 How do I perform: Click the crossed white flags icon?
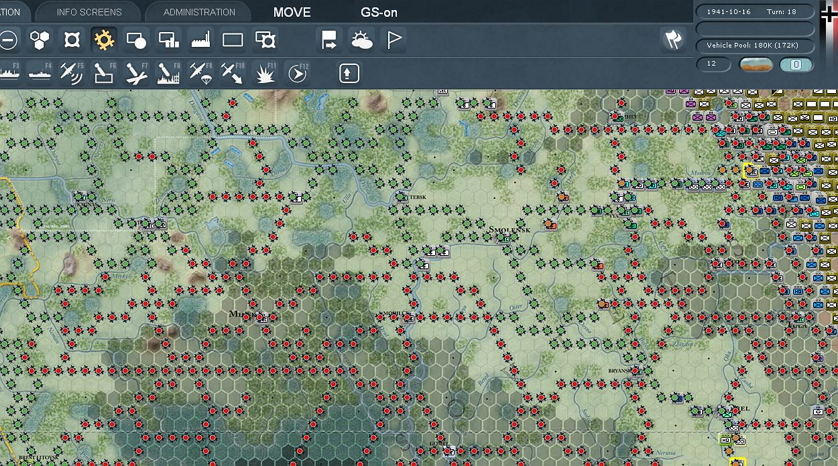(673, 40)
